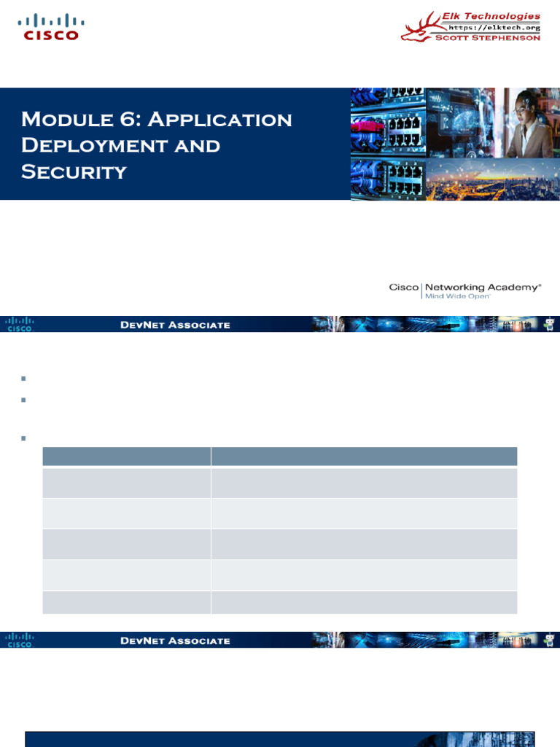Click the table header's left column cell
Viewport: 560px width, 747px height.
point(127,457)
